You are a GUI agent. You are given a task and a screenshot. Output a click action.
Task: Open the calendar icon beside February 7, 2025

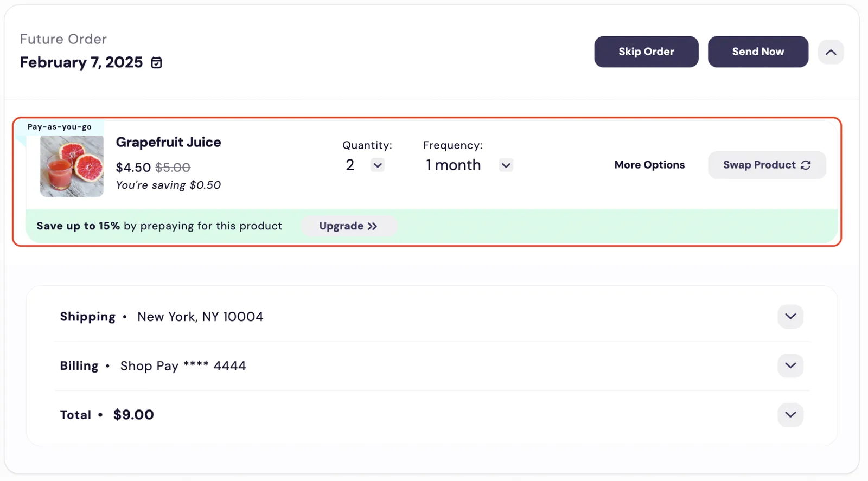[156, 63]
